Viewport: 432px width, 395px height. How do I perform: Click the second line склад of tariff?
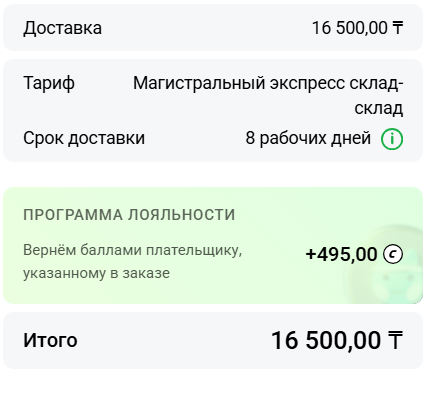(x=379, y=108)
